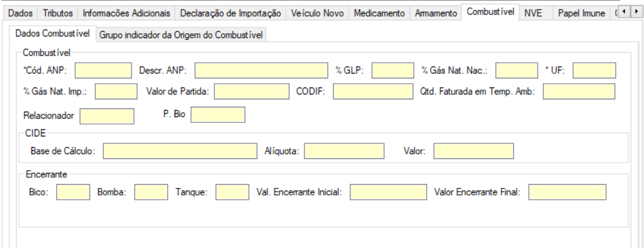Click the Bico field under Encerrante
The image size is (644, 248).
(x=72, y=192)
